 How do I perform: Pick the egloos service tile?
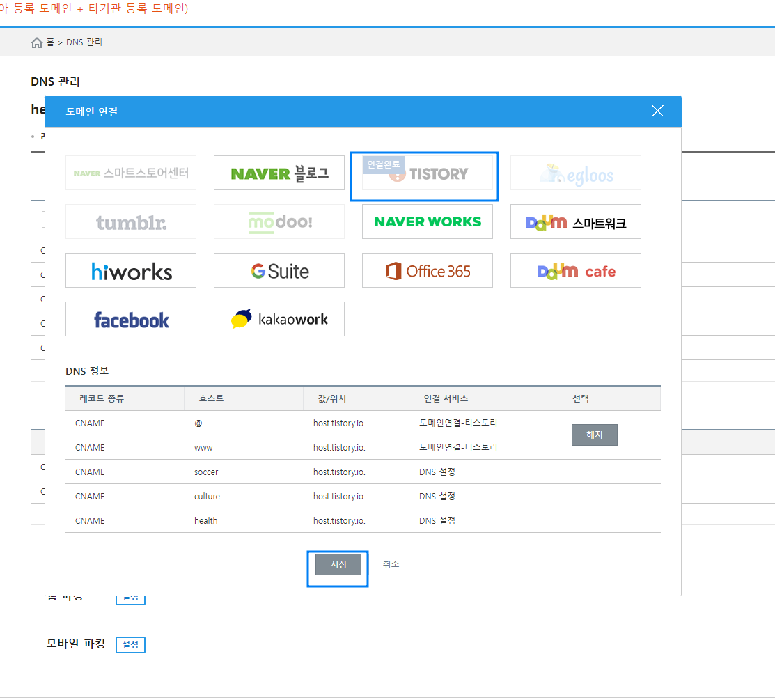(x=575, y=173)
